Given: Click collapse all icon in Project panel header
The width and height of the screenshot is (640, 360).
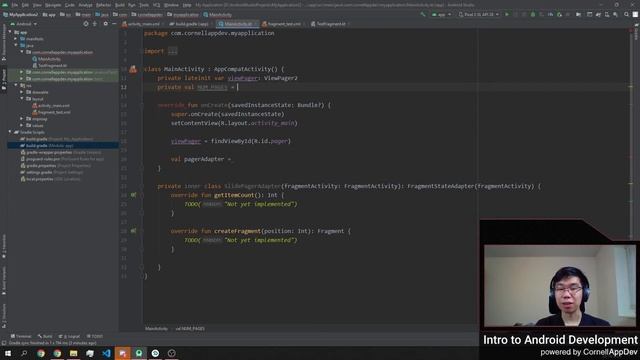Looking at the screenshot, I should click(95, 24).
